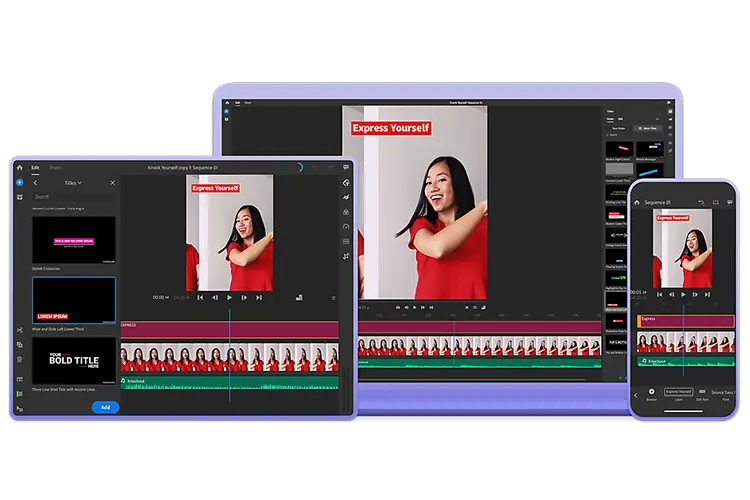Click the redo arrow on the tablet top bar

click(x=331, y=167)
